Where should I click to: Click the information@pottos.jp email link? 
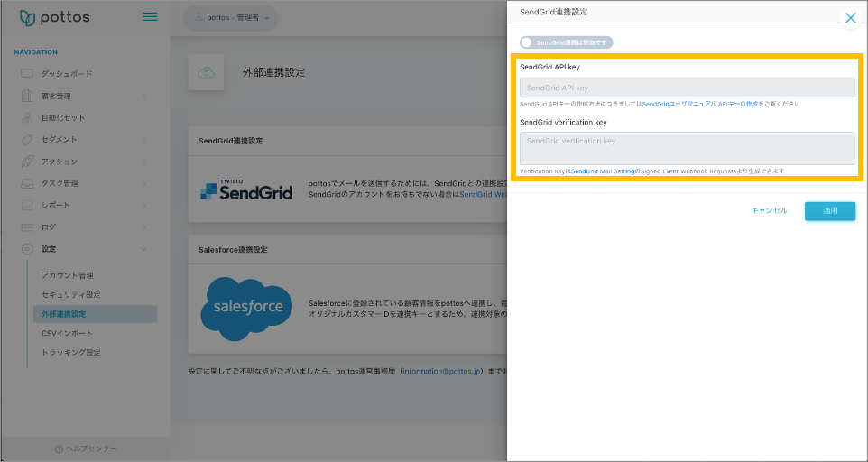point(442,371)
